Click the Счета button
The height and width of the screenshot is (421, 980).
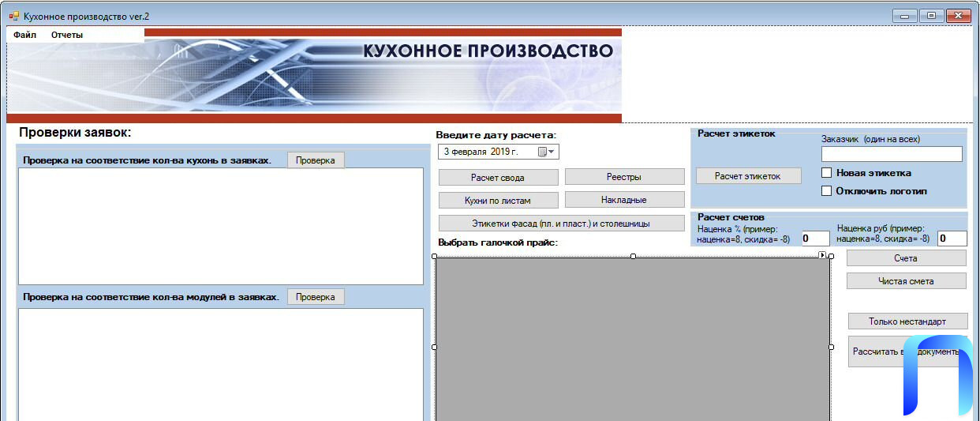click(x=906, y=258)
